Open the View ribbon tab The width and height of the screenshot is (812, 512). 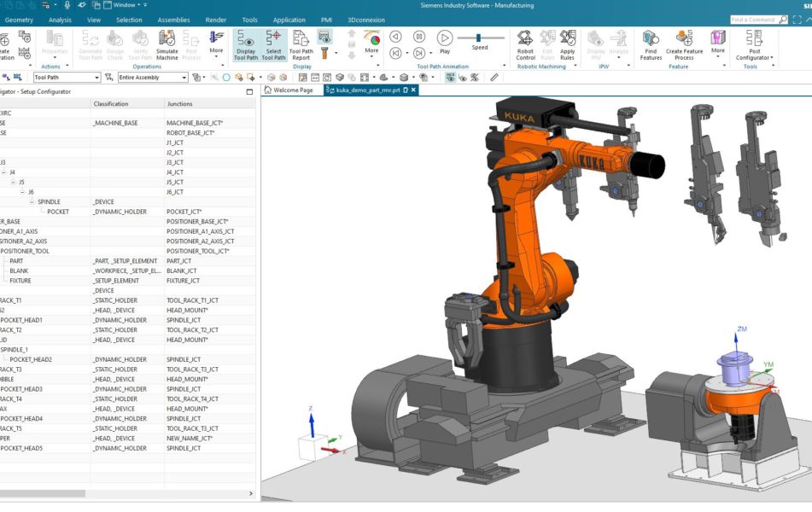[x=94, y=20]
